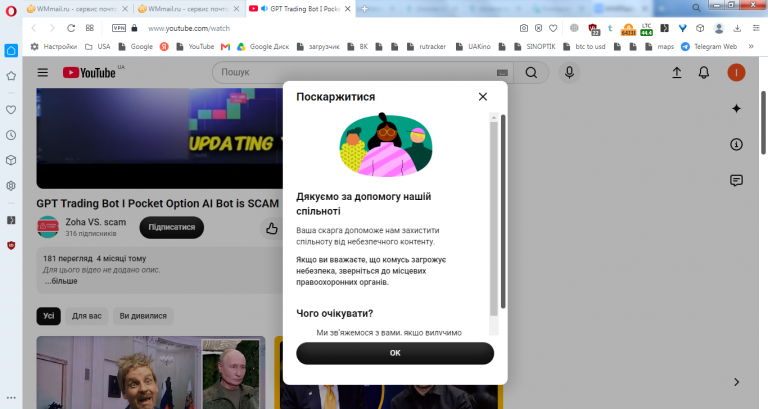
Task: Open settings gear in Opera sidebar
Action: pyautogui.click(x=11, y=186)
